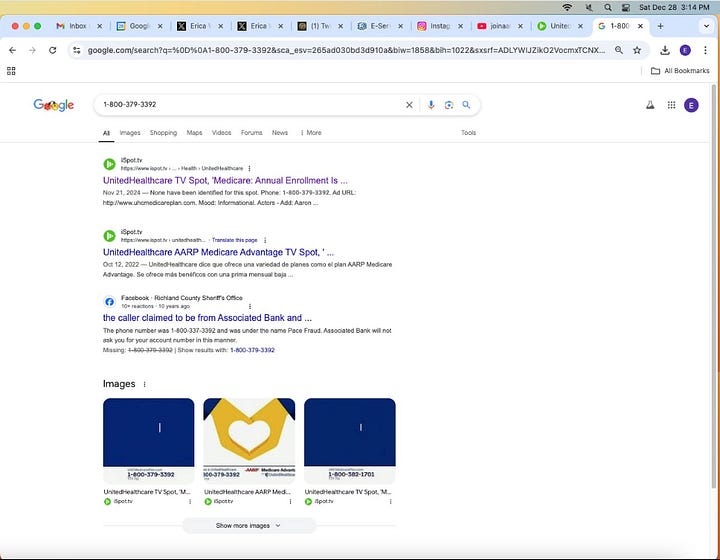The image size is (720, 560).
Task: Click the forward navigation arrow
Action: (x=32, y=50)
